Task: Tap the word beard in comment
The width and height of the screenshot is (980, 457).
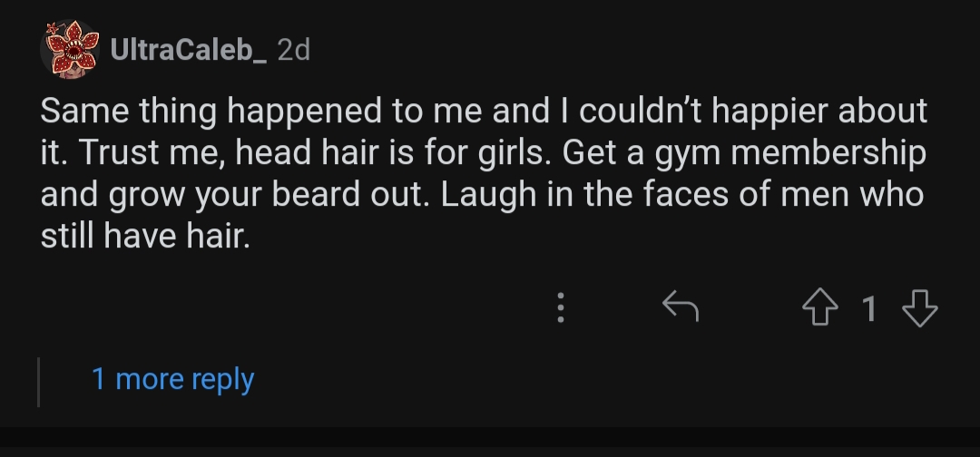Action: (x=315, y=194)
